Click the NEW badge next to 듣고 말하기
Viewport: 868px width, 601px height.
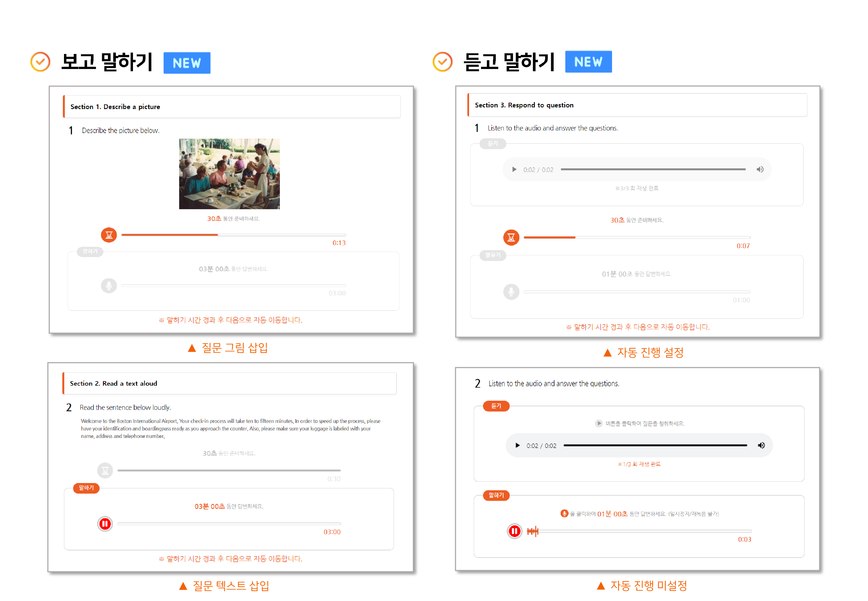pos(588,62)
